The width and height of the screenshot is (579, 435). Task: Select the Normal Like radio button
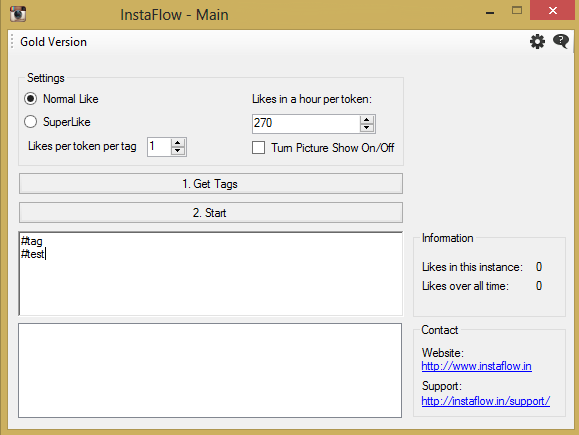click(x=30, y=99)
